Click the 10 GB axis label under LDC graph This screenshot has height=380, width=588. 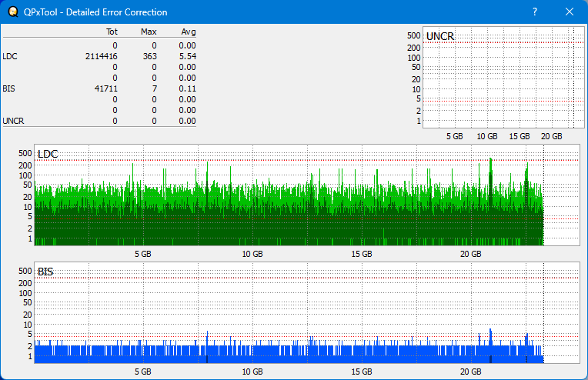click(x=252, y=254)
